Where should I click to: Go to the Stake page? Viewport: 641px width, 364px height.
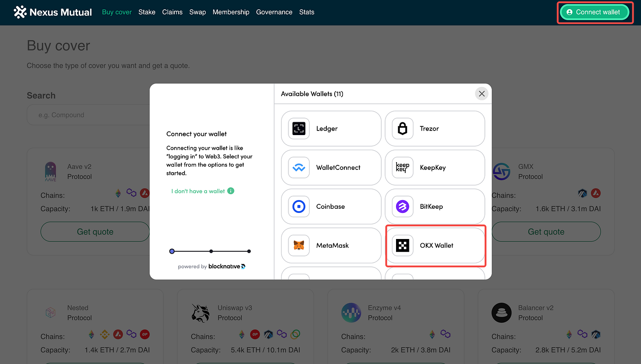[147, 12]
